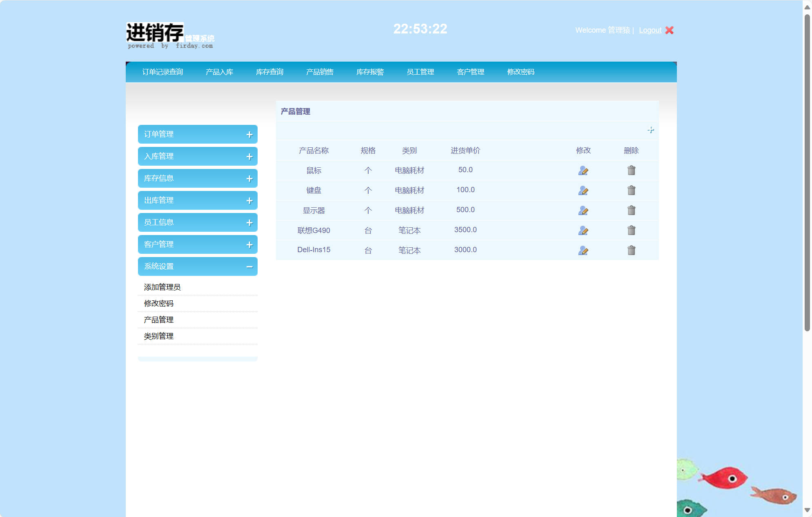812x517 pixels.
Task: Click the edit icon for Dell-Ins15
Action: click(x=583, y=251)
